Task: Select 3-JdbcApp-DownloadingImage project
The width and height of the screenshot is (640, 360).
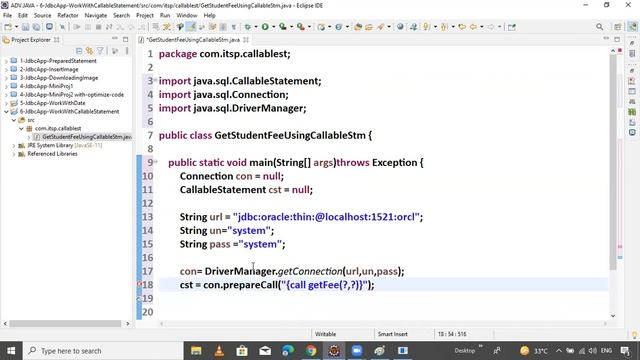Action: tap(59, 78)
